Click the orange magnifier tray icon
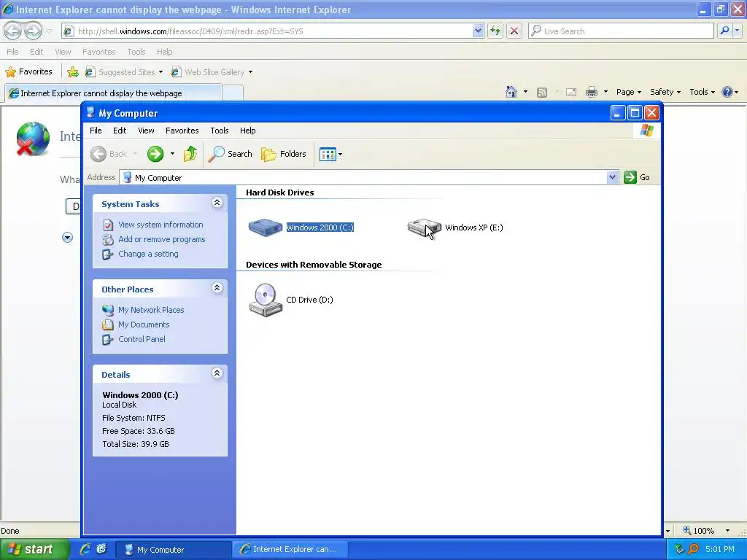Viewport: 747px width, 560px height. click(693, 549)
